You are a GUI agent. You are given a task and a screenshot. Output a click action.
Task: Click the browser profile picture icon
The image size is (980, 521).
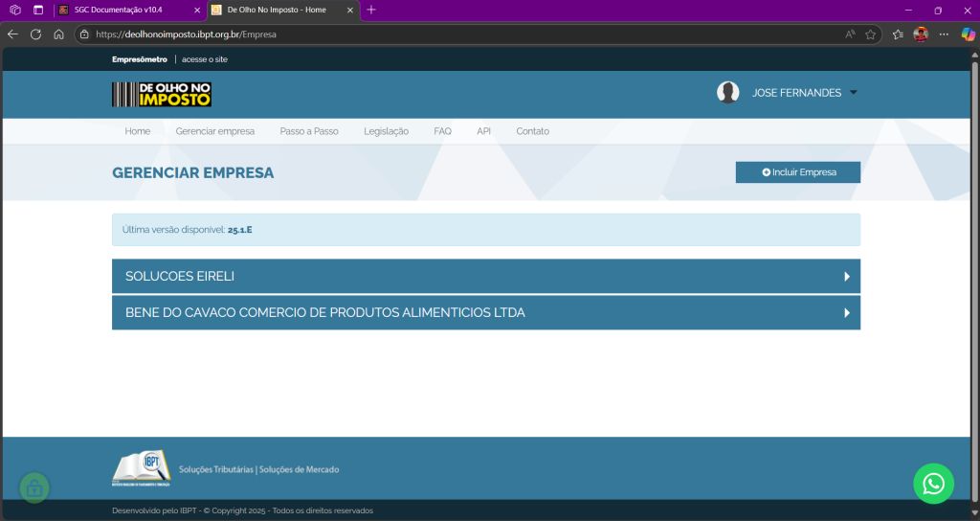[x=921, y=34]
